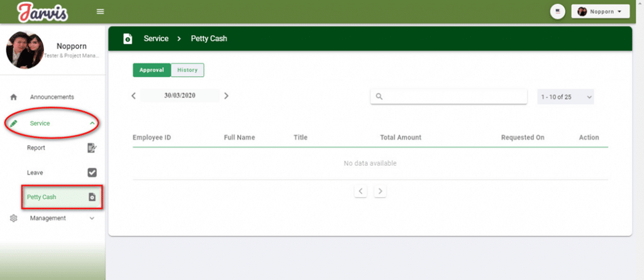Open the 1 - 10 of 25 dropdown
The image size is (644, 280).
[x=565, y=97]
